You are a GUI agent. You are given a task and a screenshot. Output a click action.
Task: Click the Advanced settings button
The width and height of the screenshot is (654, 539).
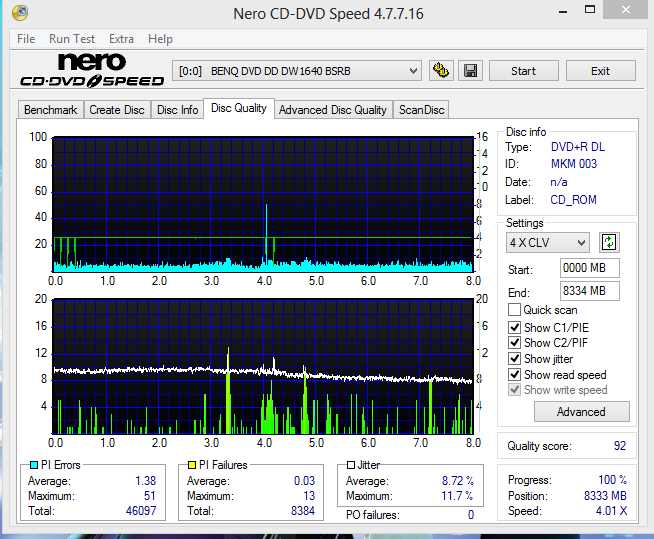tap(581, 412)
